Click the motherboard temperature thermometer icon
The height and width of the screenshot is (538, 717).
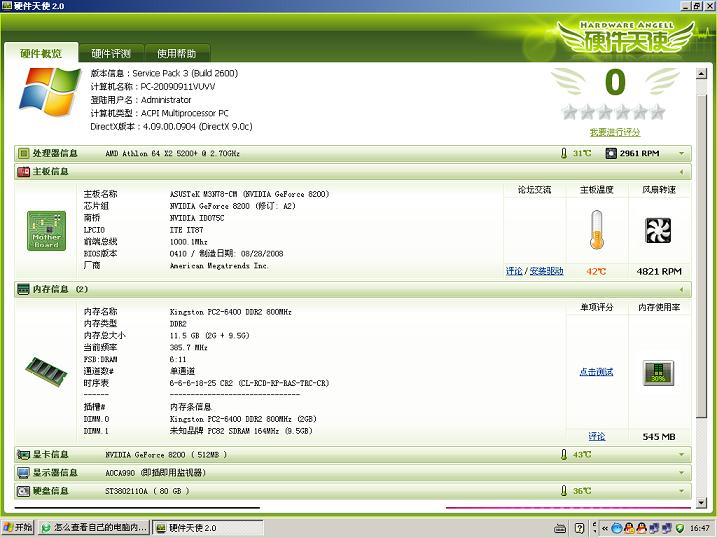point(598,231)
